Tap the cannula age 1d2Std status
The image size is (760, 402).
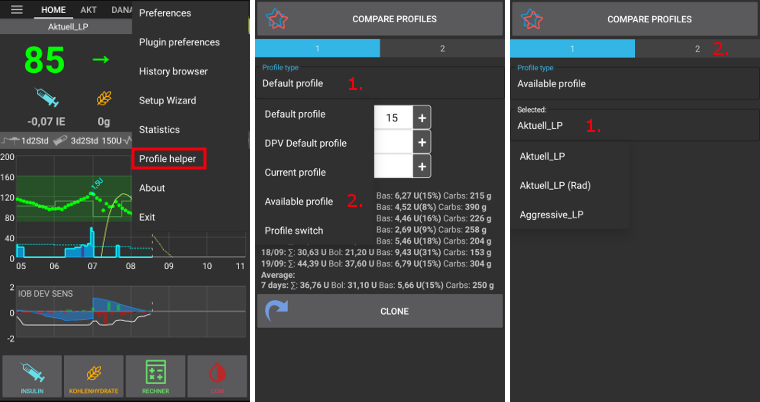coord(25,141)
